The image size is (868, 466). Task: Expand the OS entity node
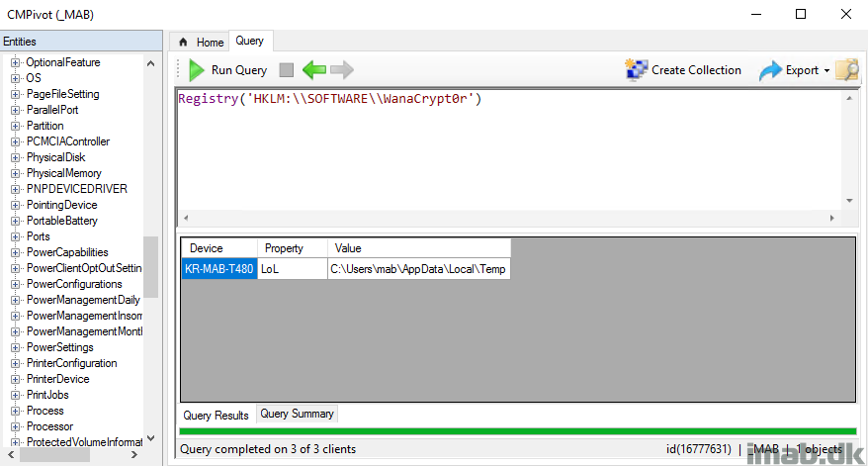click(x=16, y=78)
